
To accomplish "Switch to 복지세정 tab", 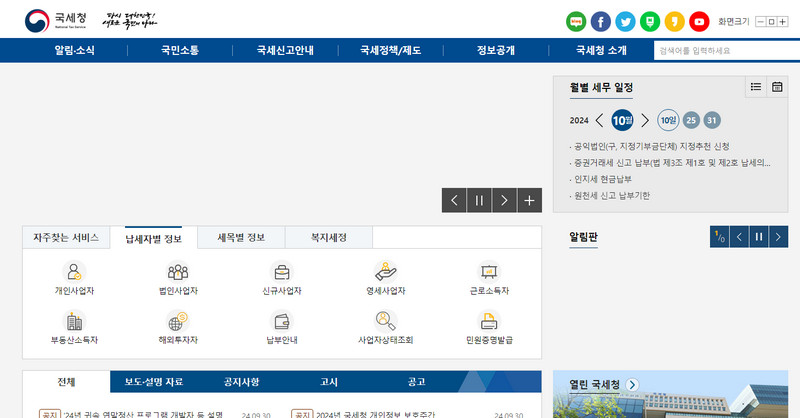I will click(329, 238).
